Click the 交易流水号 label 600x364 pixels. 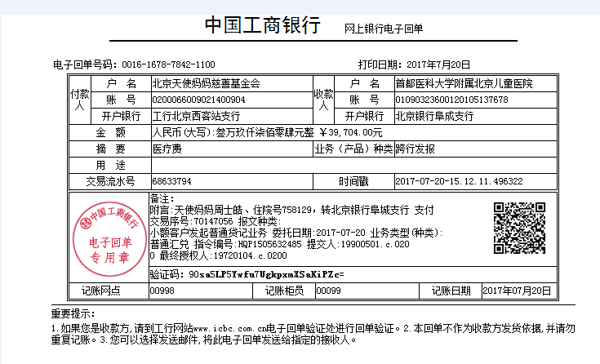(110, 181)
